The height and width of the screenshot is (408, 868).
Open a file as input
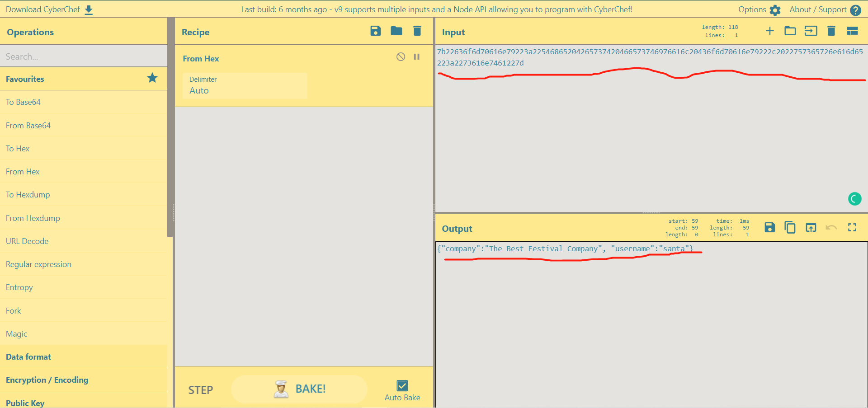point(811,31)
